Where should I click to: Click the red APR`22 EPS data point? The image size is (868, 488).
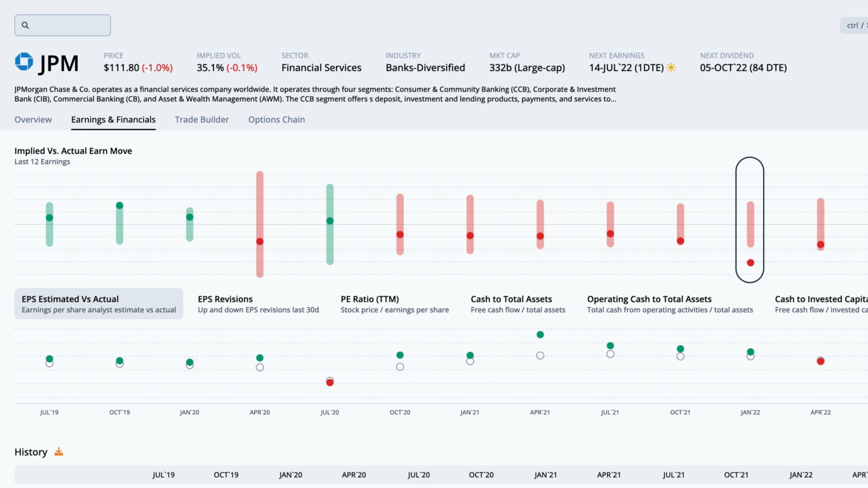coord(820,361)
